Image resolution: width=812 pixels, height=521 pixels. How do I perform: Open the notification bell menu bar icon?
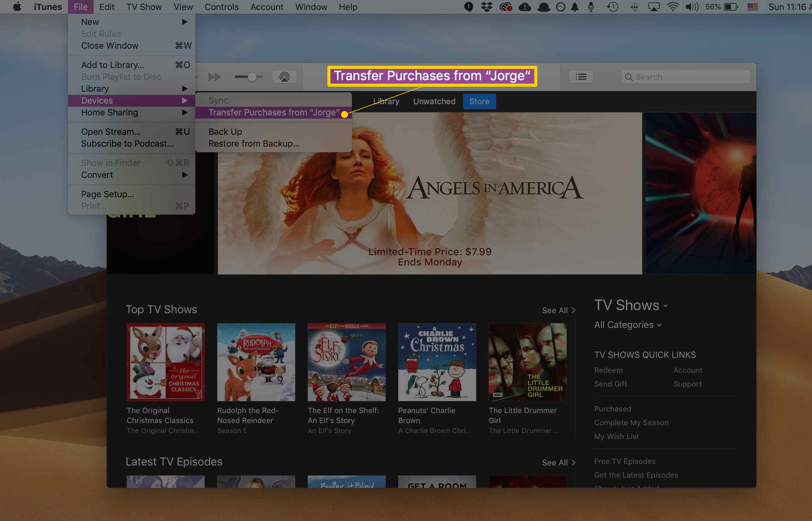pos(575,7)
